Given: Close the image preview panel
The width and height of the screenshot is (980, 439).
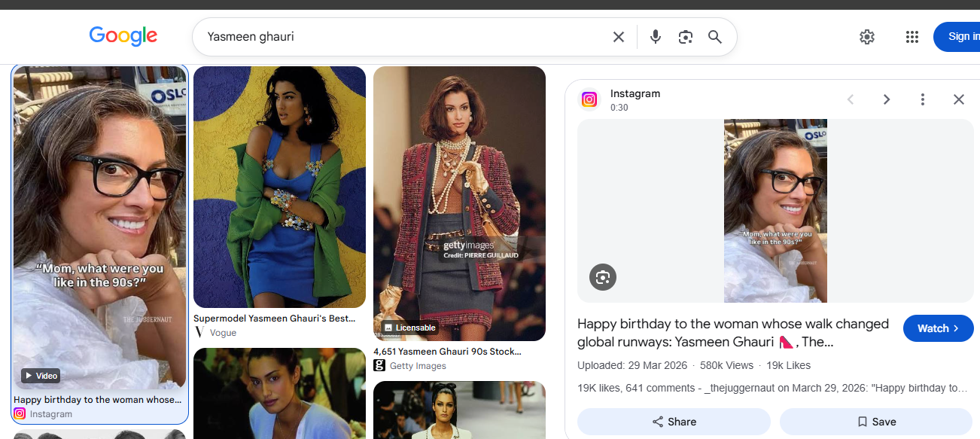Looking at the screenshot, I should 959,99.
